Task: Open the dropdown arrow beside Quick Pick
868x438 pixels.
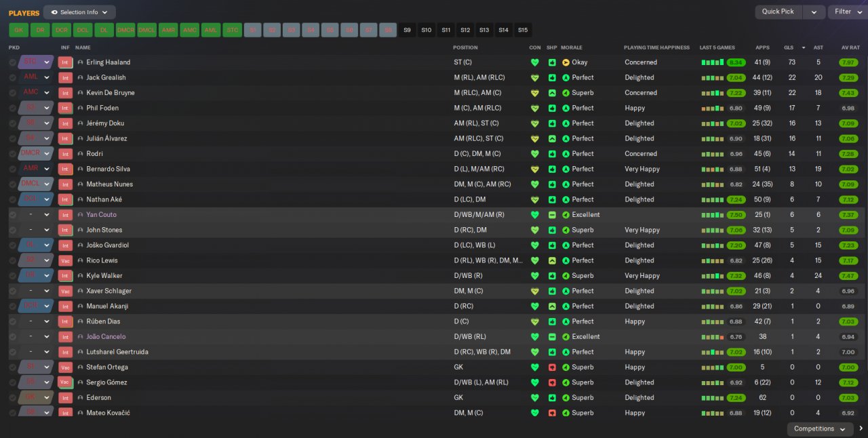Action: 814,12
